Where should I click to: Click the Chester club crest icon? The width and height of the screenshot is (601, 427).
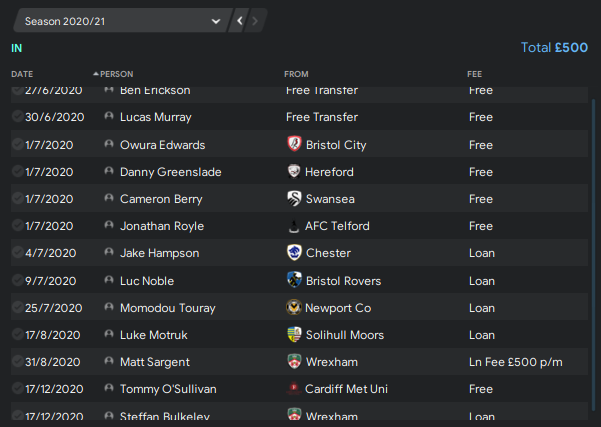294,253
